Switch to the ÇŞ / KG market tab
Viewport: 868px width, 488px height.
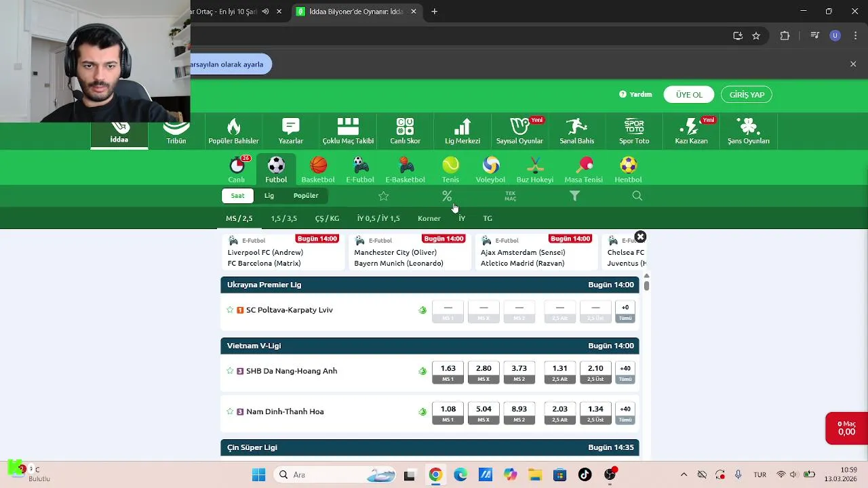(327, 218)
